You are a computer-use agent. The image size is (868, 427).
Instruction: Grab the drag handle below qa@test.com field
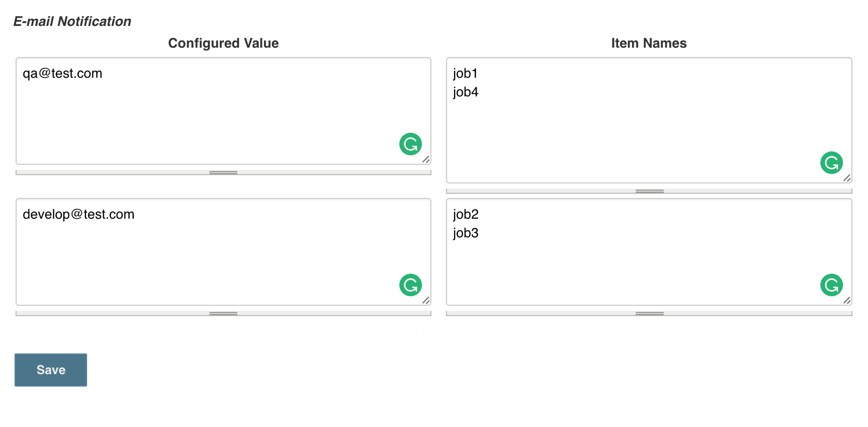(x=223, y=173)
